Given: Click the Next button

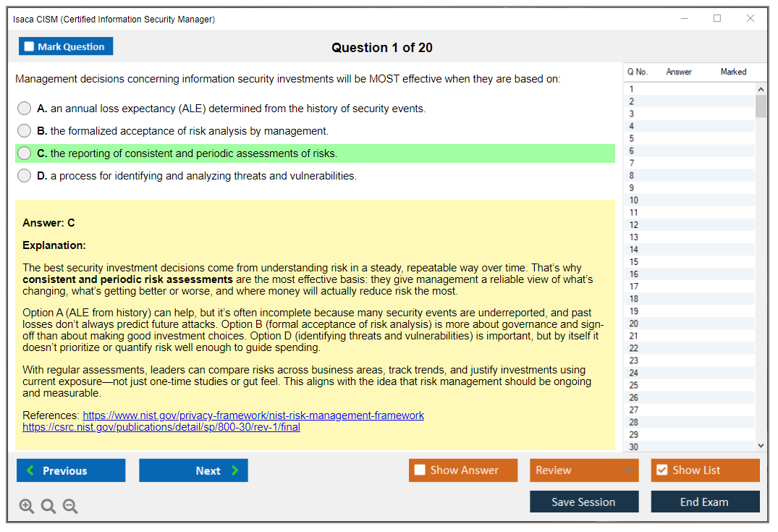Looking at the screenshot, I should pyautogui.click(x=193, y=470).
